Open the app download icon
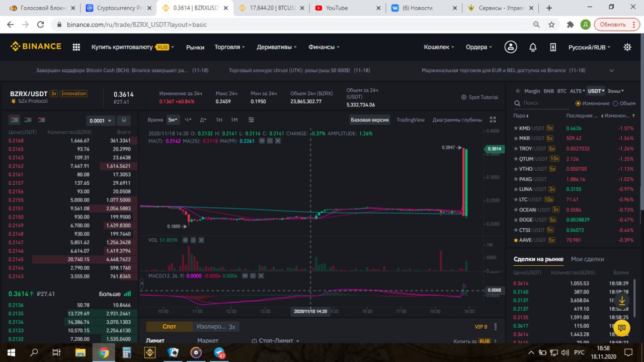The width and height of the screenshot is (644, 362). pos(553,47)
